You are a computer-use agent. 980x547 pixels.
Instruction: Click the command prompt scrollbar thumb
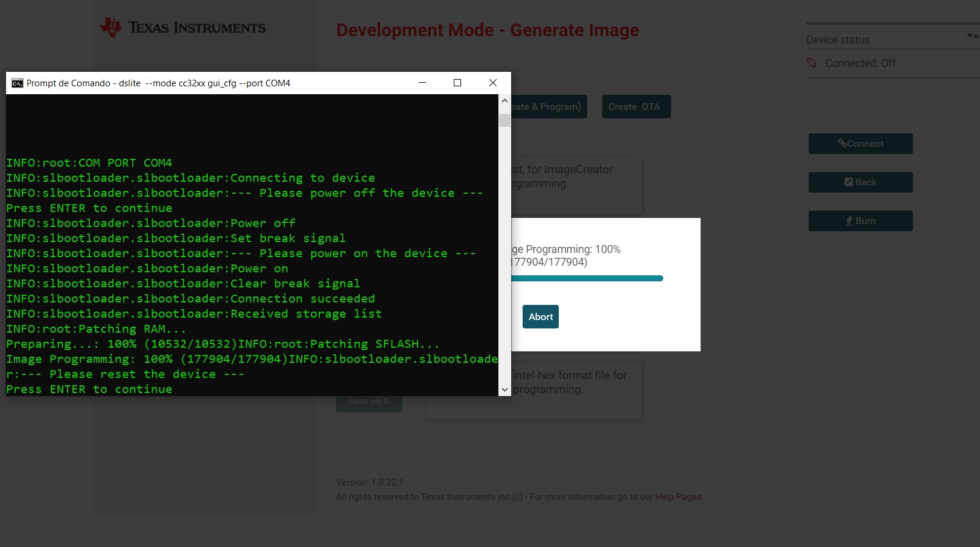[504, 120]
